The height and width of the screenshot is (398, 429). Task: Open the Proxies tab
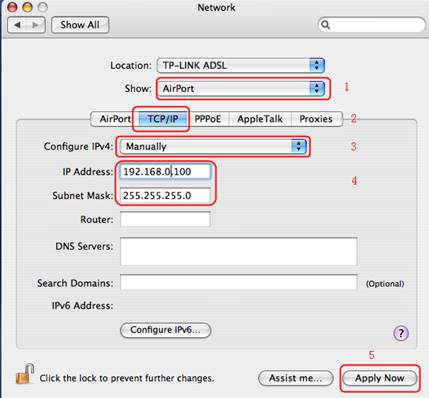tap(316, 119)
